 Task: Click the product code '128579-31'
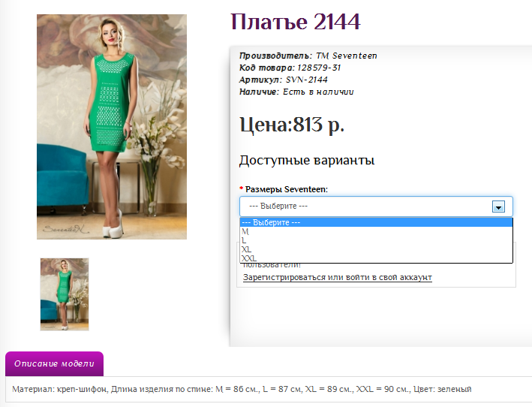pyautogui.click(x=319, y=68)
